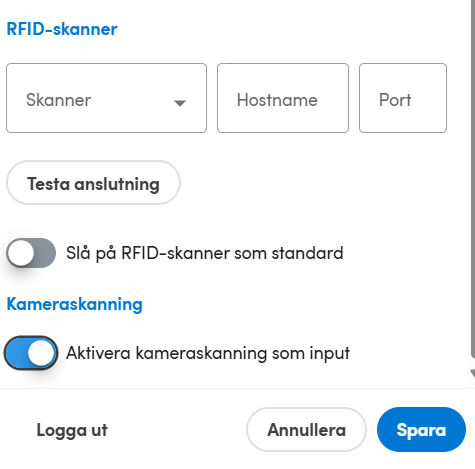Image resolution: width=475 pixels, height=469 pixels.
Task: Click the scrollbar down arrow
Action: click(473, 374)
